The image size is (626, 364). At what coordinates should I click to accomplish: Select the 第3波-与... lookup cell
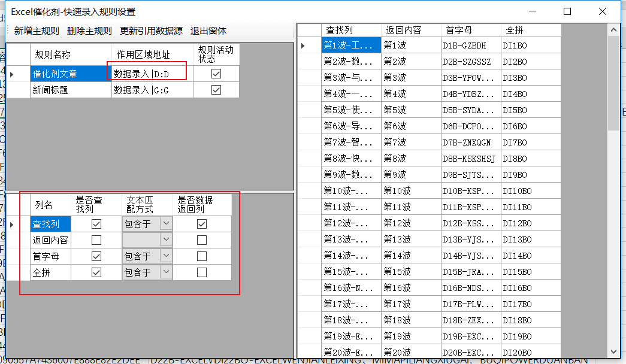pyautogui.click(x=351, y=77)
